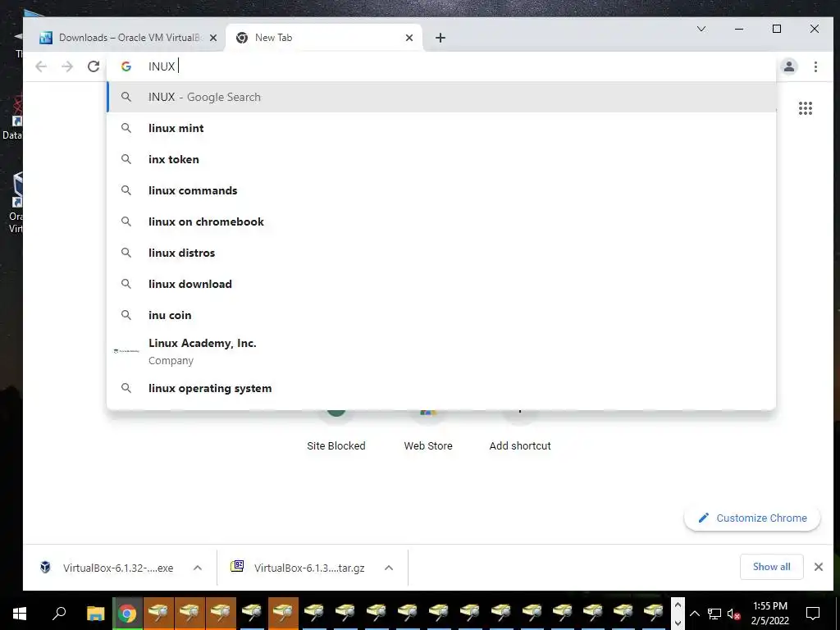
Task: Open the clock showing 1:55 PM
Action: coord(770,614)
